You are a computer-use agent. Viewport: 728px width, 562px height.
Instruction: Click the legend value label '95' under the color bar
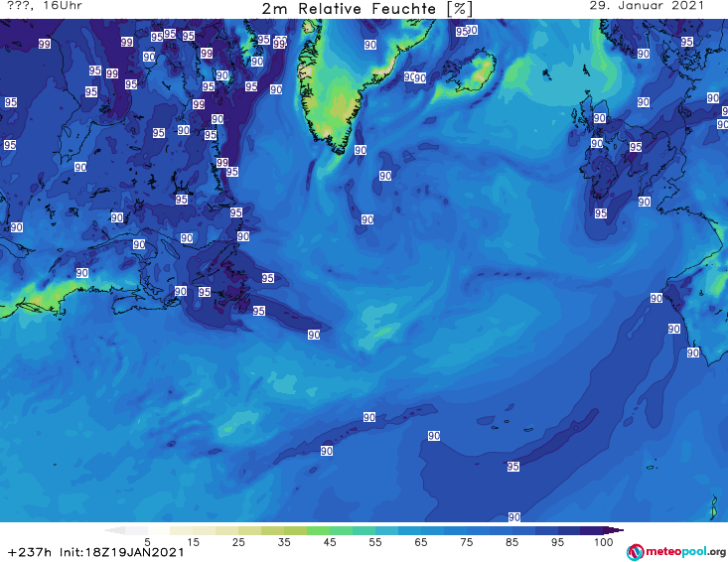pos(557,542)
